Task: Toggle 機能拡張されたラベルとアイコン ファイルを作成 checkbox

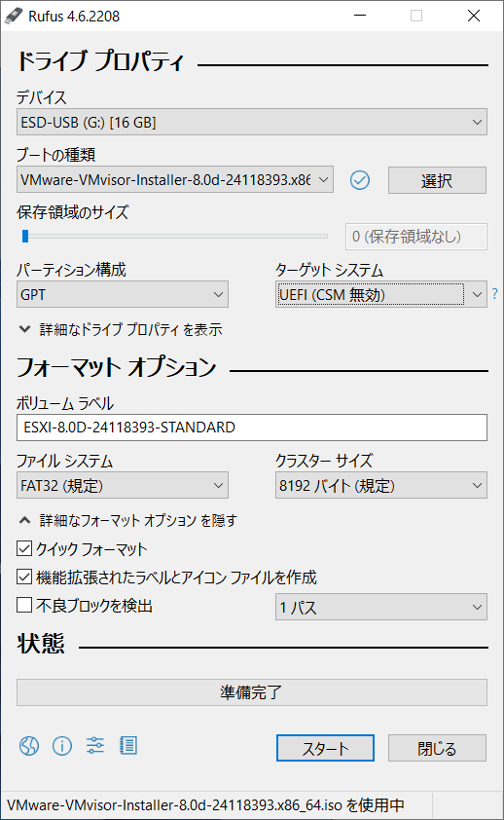Action: [x=24, y=577]
